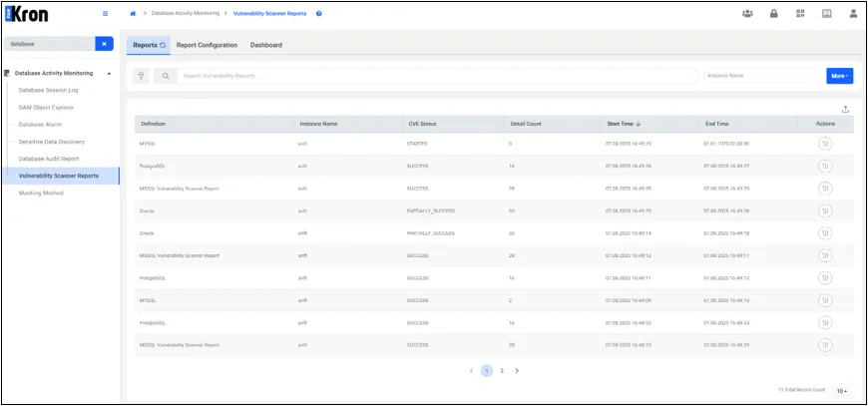
Task: Open the user profile icon
Action: (x=853, y=14)
